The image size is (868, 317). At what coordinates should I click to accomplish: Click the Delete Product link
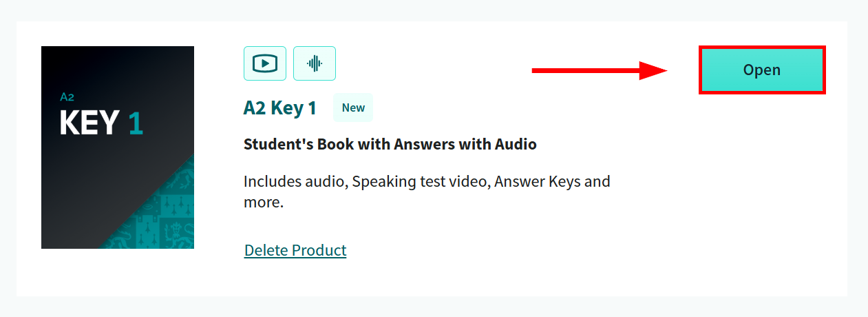point(295,250)
